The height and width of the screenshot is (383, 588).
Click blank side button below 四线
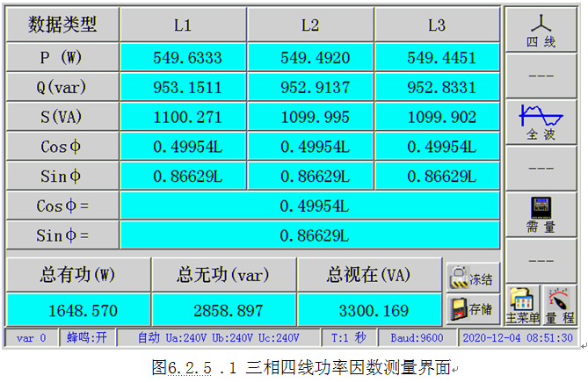541,76
